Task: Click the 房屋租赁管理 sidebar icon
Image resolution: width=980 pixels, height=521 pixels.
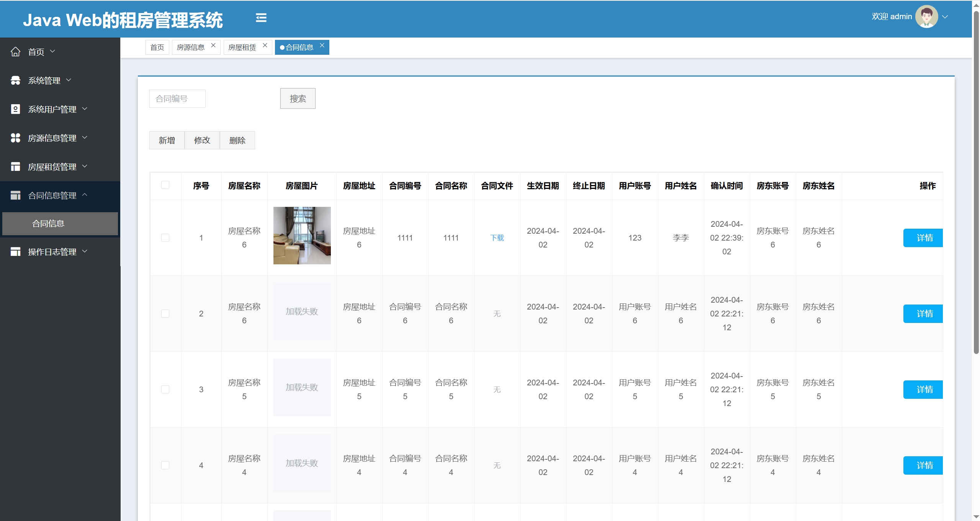Action: 15,167
